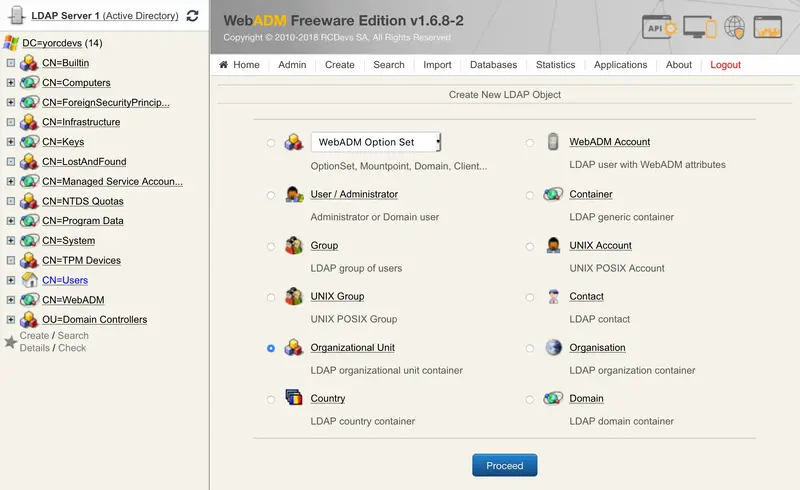Expand the CN=Users tree node
Image resolution: width=800 pixels, height=490 pixels.
(x=11, y=280)
